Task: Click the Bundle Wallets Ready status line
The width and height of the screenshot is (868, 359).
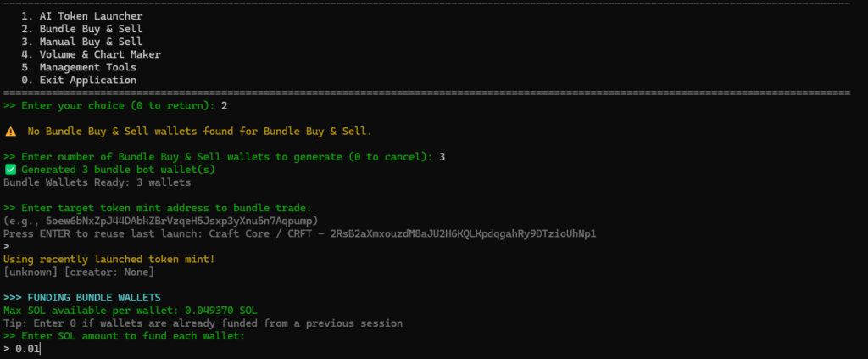Action: tap(97, 182)
